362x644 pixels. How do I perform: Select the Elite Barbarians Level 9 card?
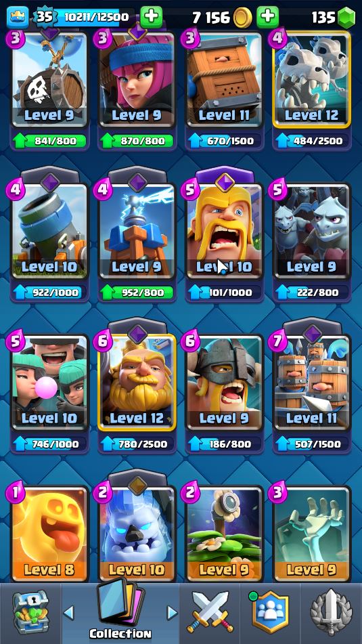[225, 382]
